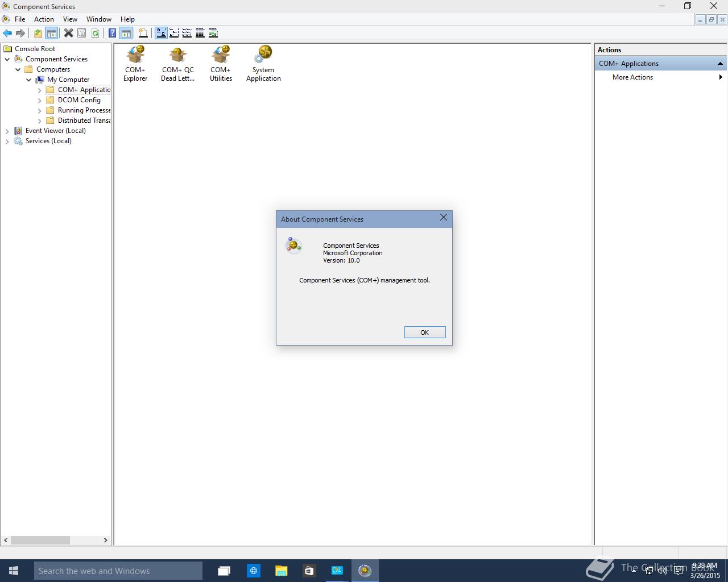Viewport: 728px width, 582px height.
Task: Click the tree pane horizontal scrollbar thumb
Action: click(x=40, y=540)
